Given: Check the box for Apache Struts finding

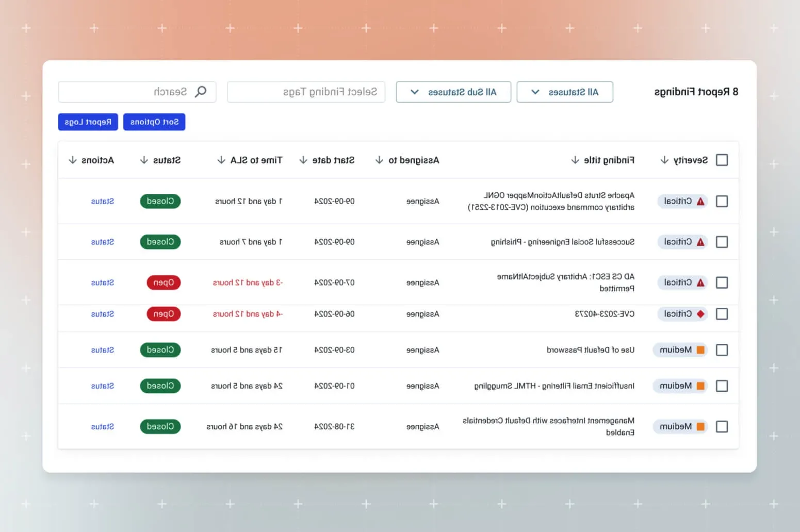Looking at the screenshot, I should [x=722, y=202].
